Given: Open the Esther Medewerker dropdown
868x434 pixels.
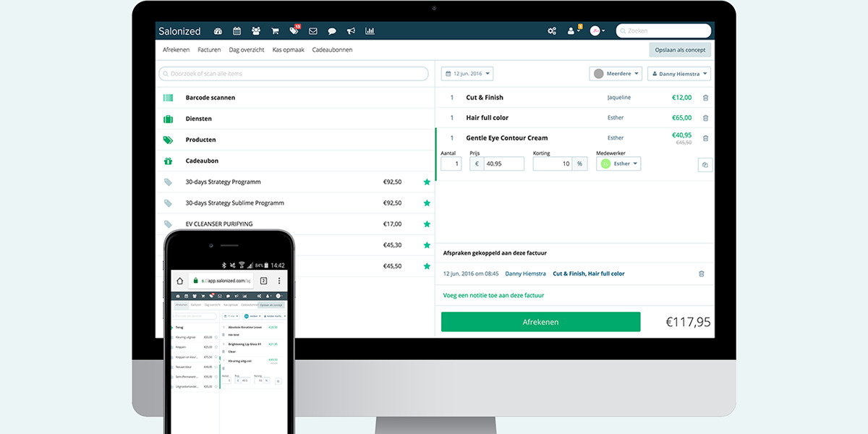Looking at the screenshot, I should [x=618, y=164].
